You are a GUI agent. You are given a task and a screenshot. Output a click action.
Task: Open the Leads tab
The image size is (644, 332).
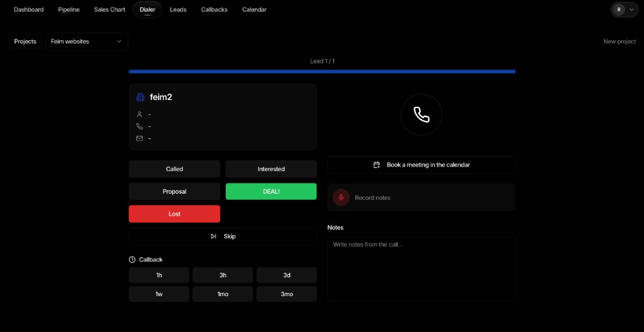tap(178, 9)
